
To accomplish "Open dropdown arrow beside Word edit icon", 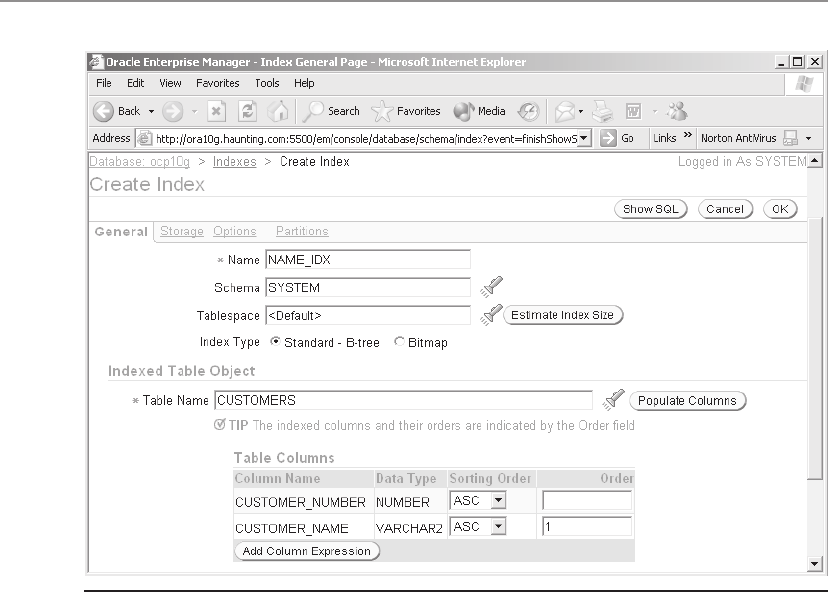I will 655,111.
